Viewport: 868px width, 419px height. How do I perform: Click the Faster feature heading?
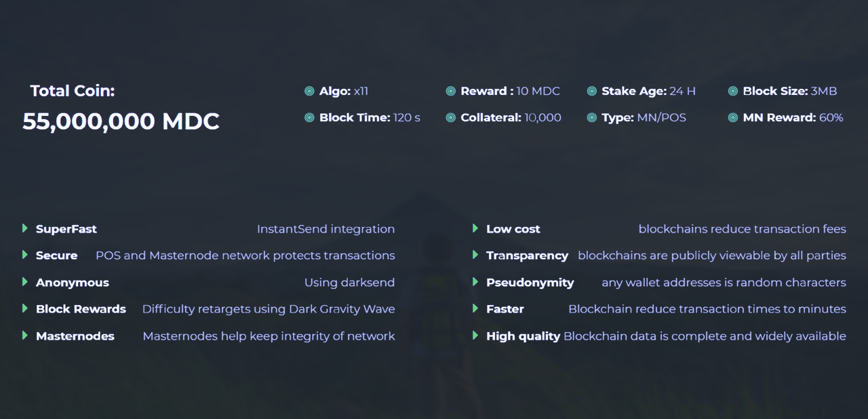click(505, 309)
